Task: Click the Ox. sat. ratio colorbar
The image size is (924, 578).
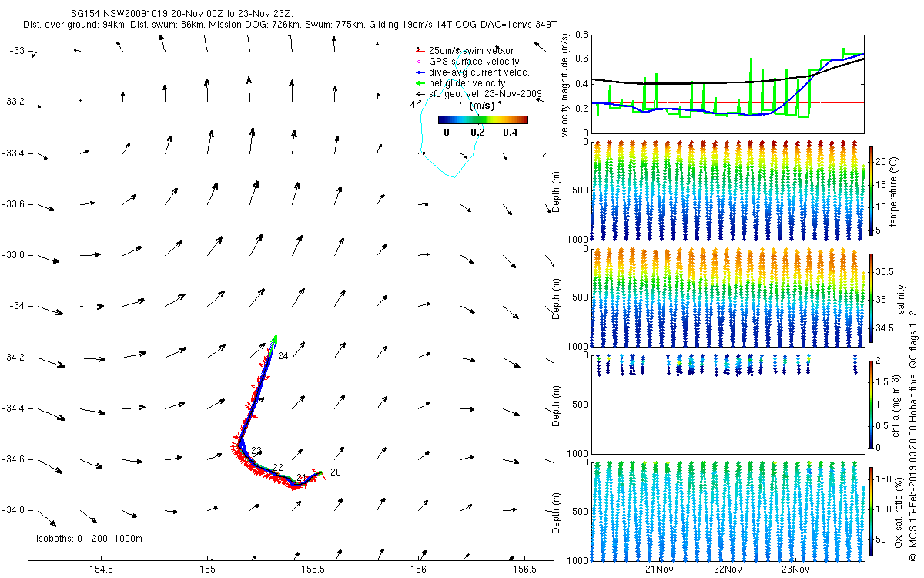Action: [871, 511]
